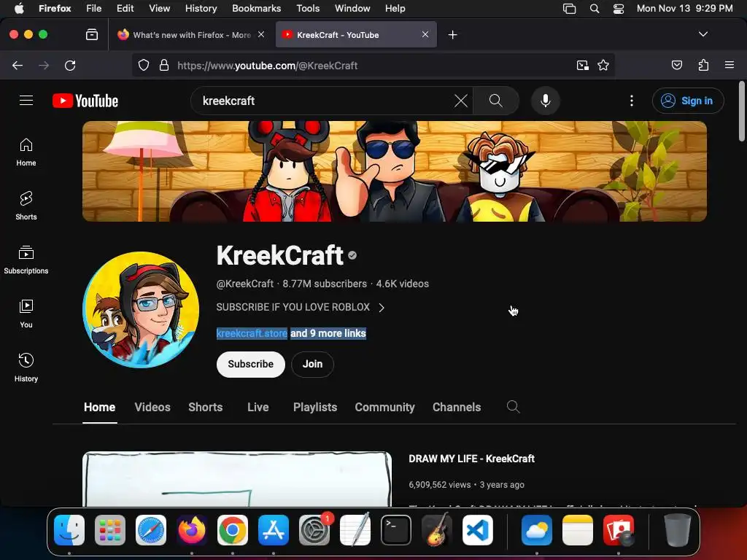Open Pocket save icon
The height and width of the screenshot is (560, 747).
pos(677,65)
